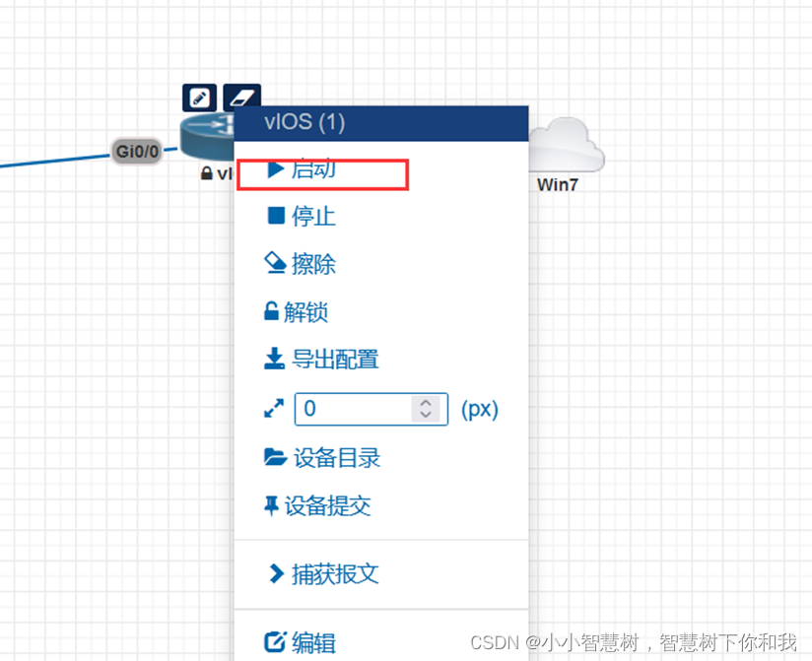The height and width of the screenshot is (661, 812).
Task: Decrease size with stepper down arrow
Action: [426, 415]
